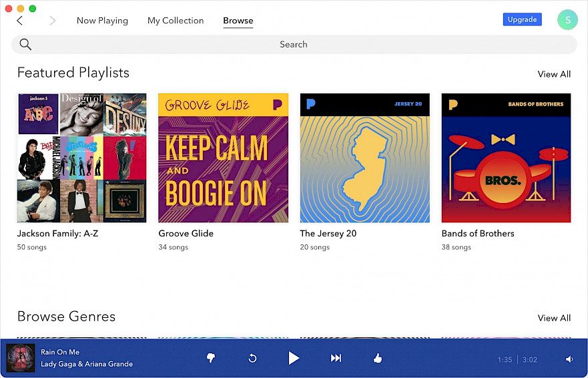Click the 50 songs label
This screenshot has width=588, height=378.
[x=32, y=247]
